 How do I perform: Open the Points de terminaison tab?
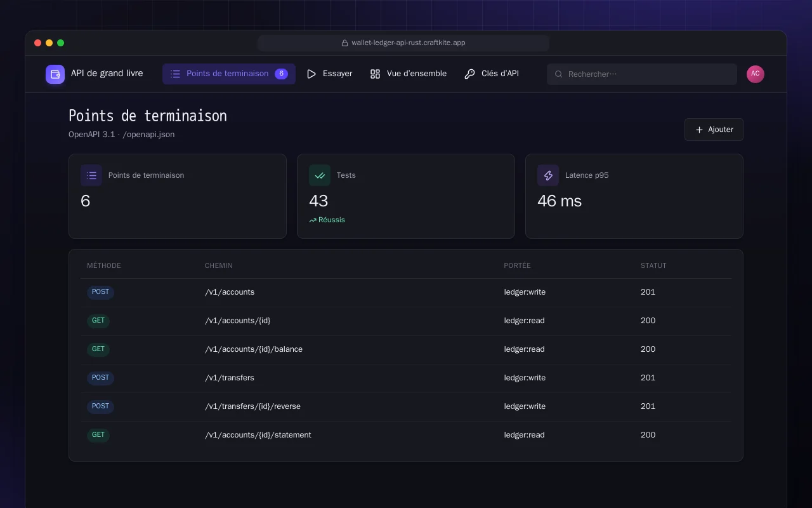click(229, 74)
